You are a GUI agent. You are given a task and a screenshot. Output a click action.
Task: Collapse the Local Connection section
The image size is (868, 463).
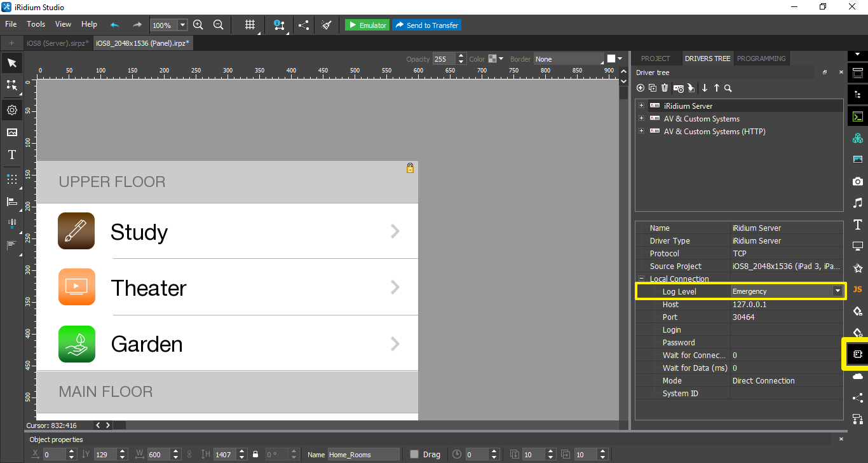click(x=641, y=279)
